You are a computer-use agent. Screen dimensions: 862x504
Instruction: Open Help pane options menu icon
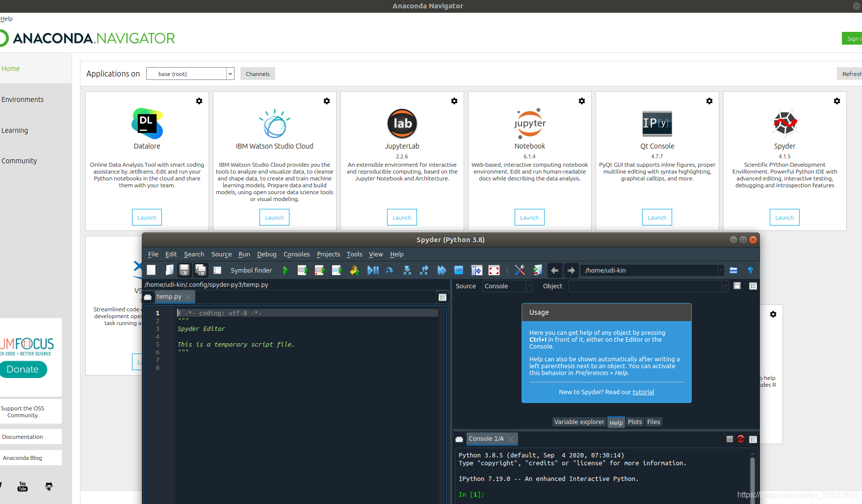[753, 286]
